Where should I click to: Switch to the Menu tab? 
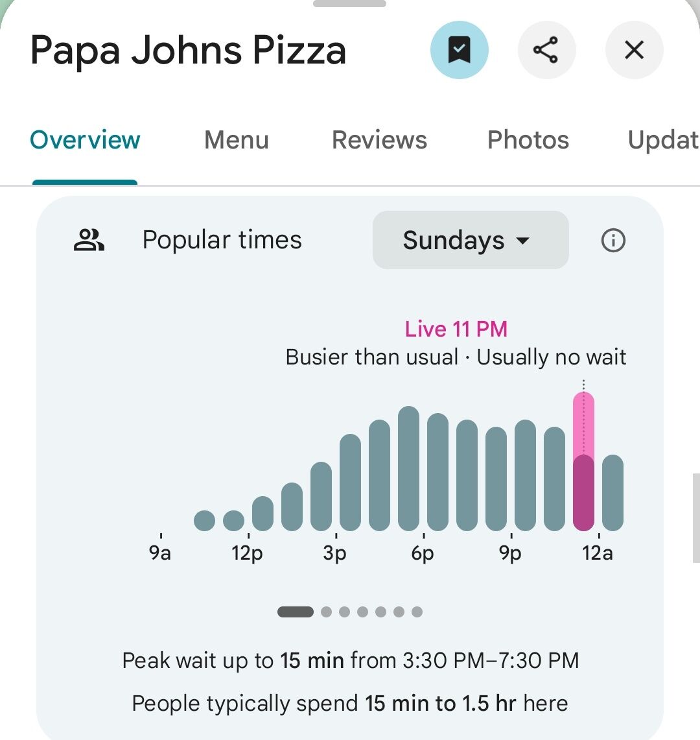[x=237, y=140]
